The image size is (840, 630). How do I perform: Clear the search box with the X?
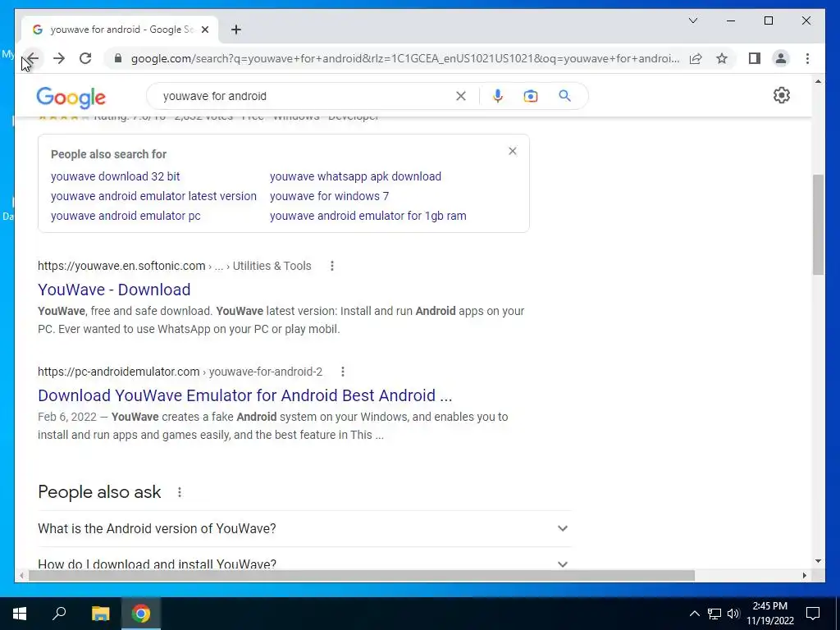(x=461, y=96)
